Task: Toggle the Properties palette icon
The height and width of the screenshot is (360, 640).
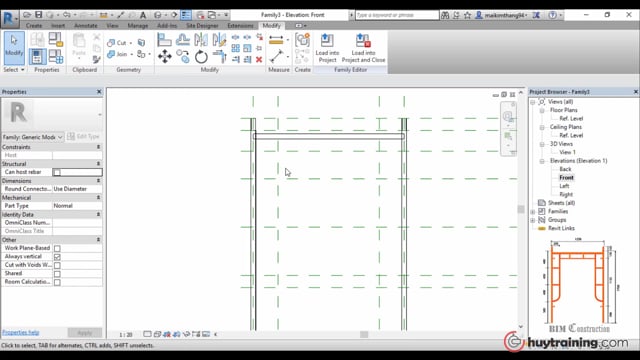Action: tap(37, 56)
